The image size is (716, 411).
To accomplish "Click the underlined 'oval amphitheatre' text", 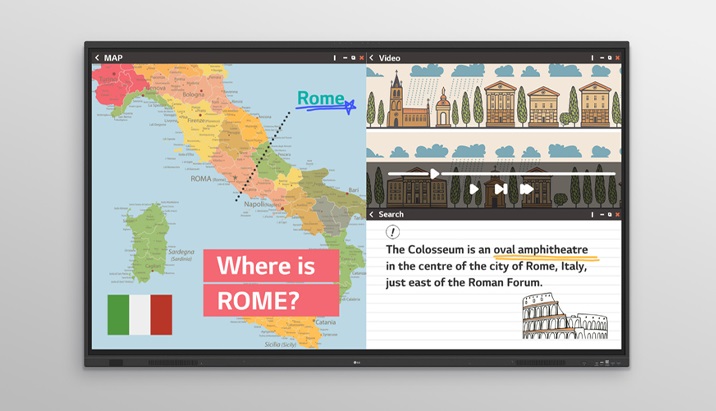I will click(x=541, y=250).
